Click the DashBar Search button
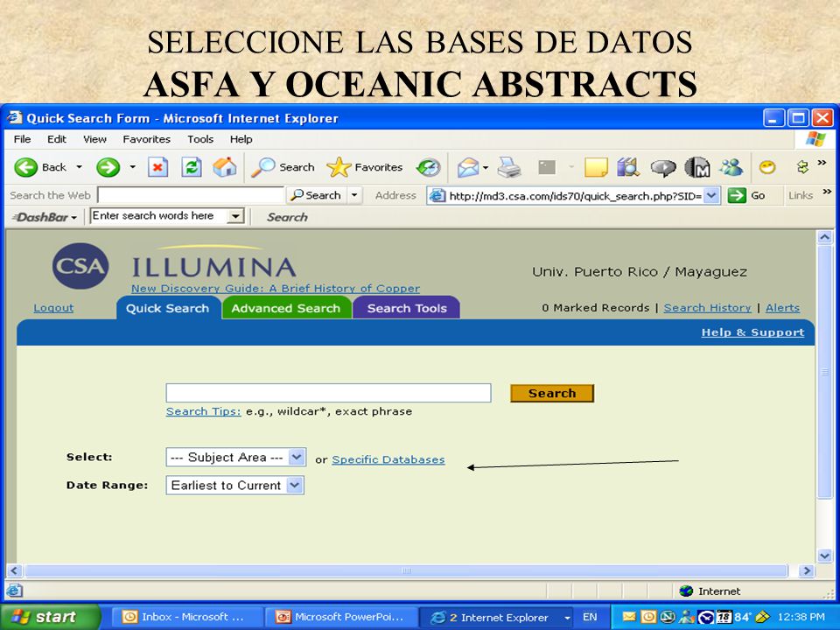 click(287, 217)
